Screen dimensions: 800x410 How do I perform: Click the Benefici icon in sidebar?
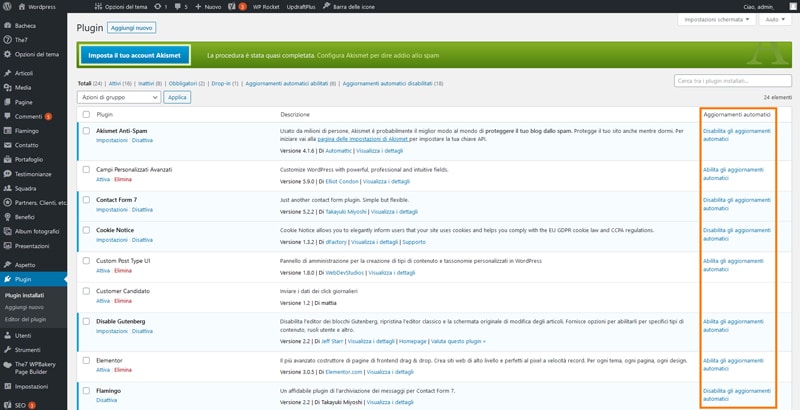[7, 217]
